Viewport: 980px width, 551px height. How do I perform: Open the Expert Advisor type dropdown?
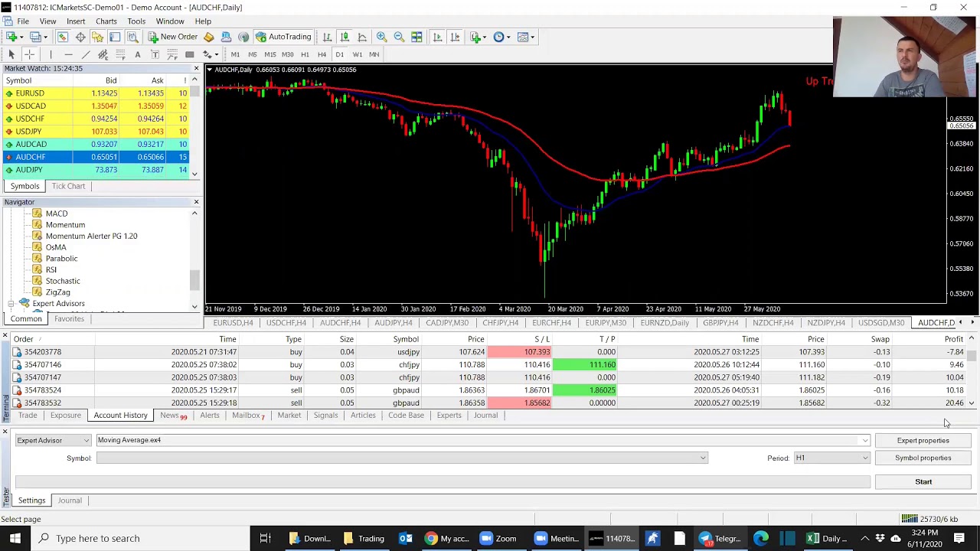coord(53,440)
